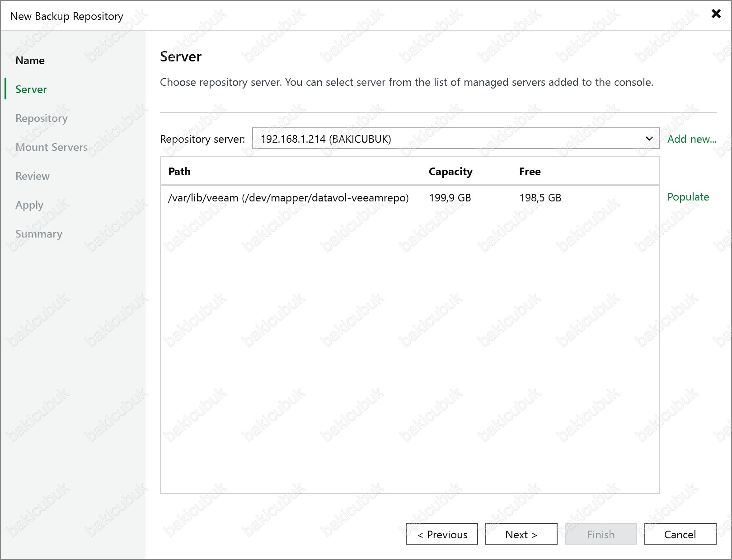Click the Add new... server link

click(x=692, y=139)
